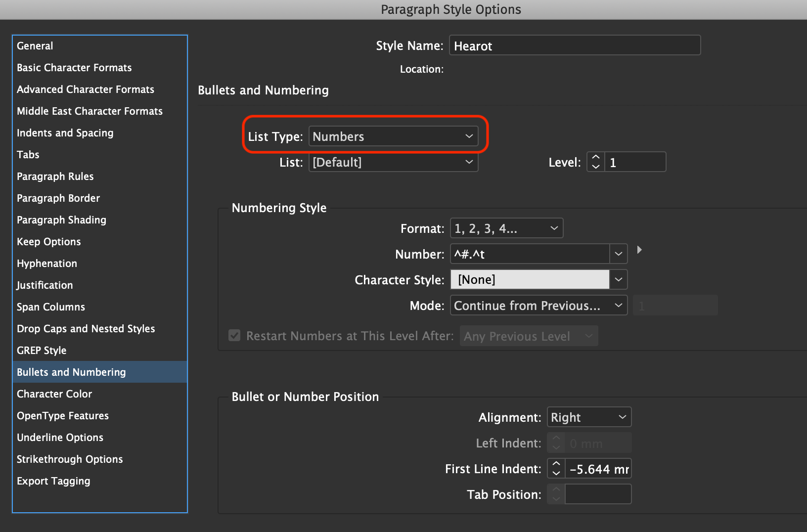807x532 pixels.
Task: Go to Drop Caps and Nested Styles
Action: click(86, 329)
